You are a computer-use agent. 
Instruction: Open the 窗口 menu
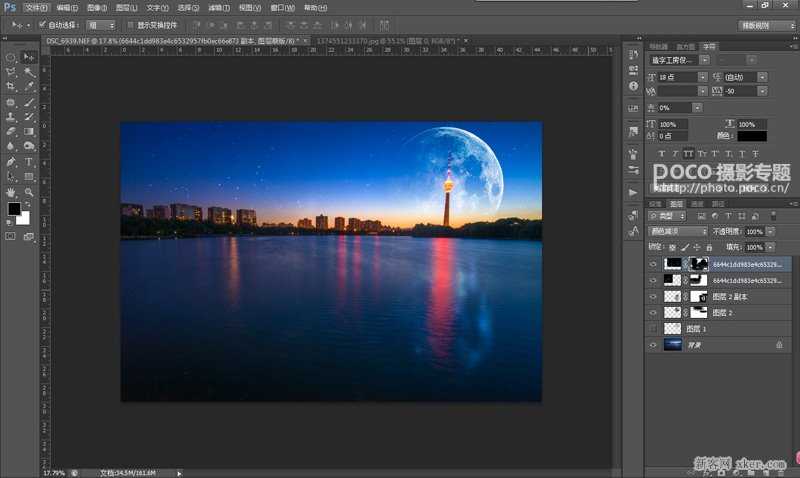pyautogui.click(x=282, y=8)
